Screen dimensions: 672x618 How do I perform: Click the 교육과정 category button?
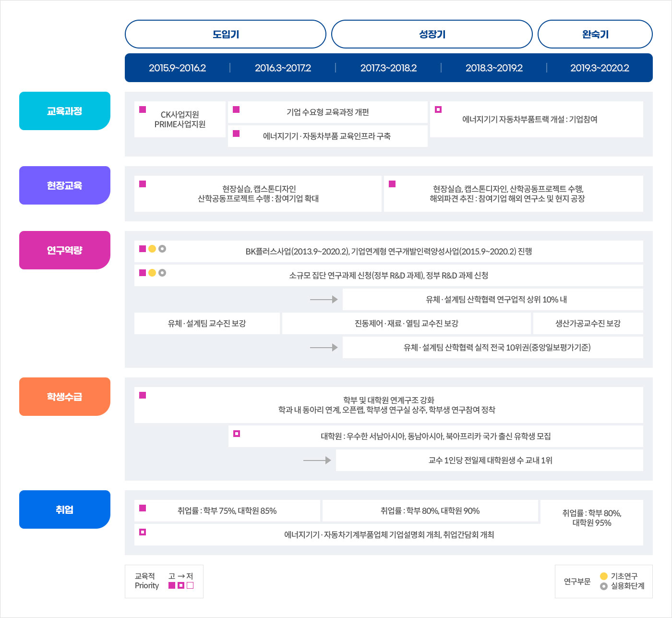[x=65, y=111]
